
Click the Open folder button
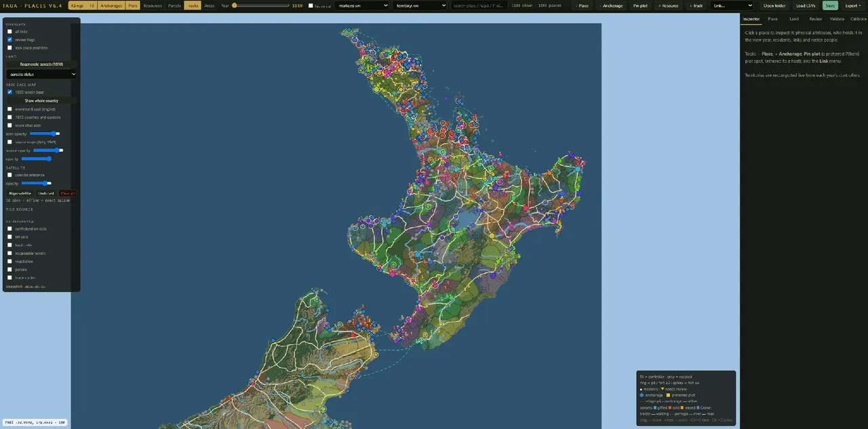[x=774, y=5]
